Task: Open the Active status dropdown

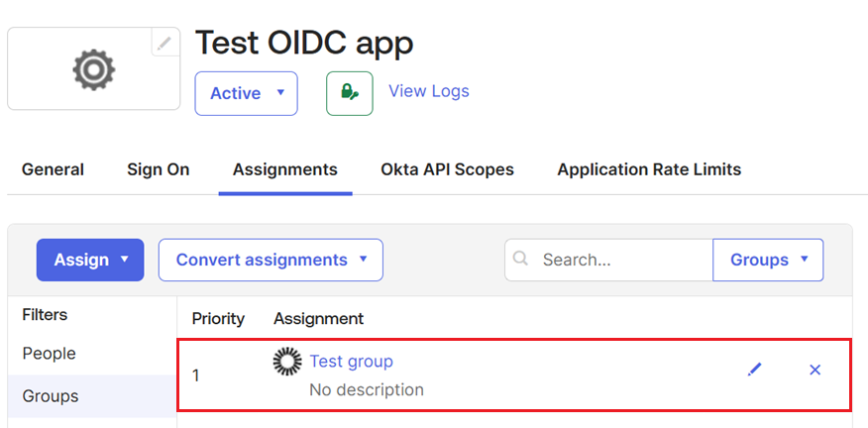Action: pyautogui.click(x=246, y=93)
